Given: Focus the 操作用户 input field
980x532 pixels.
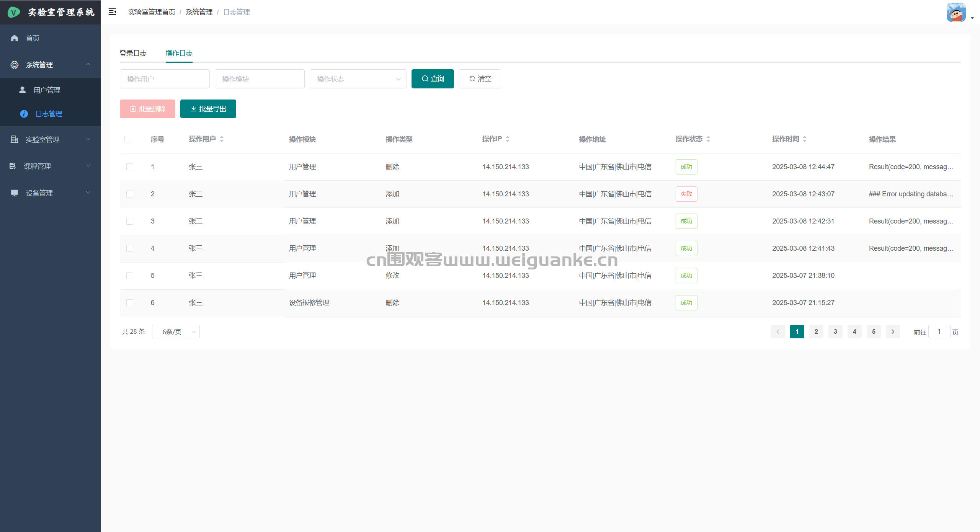Looking at the screenshot, I should [x=165, y=79].
